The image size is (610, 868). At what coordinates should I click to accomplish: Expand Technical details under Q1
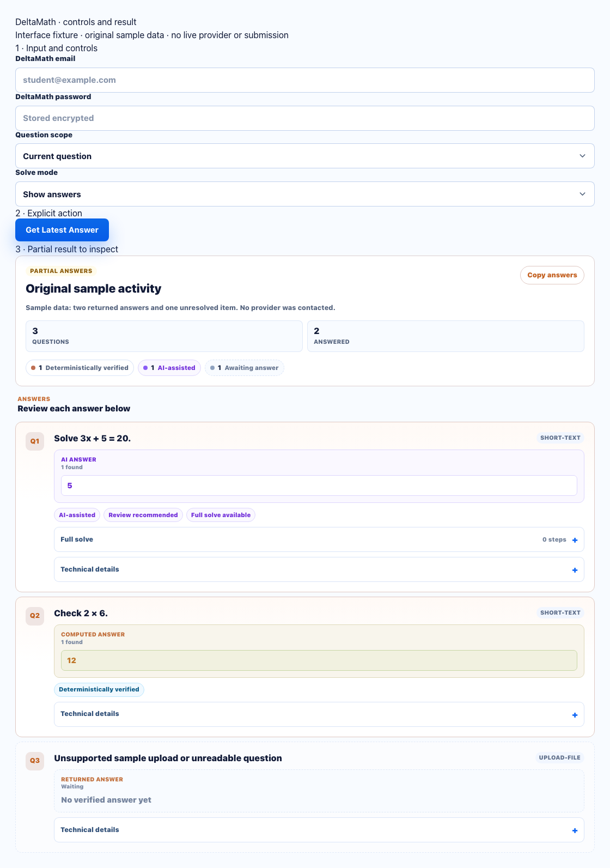[x=319, y=569]
